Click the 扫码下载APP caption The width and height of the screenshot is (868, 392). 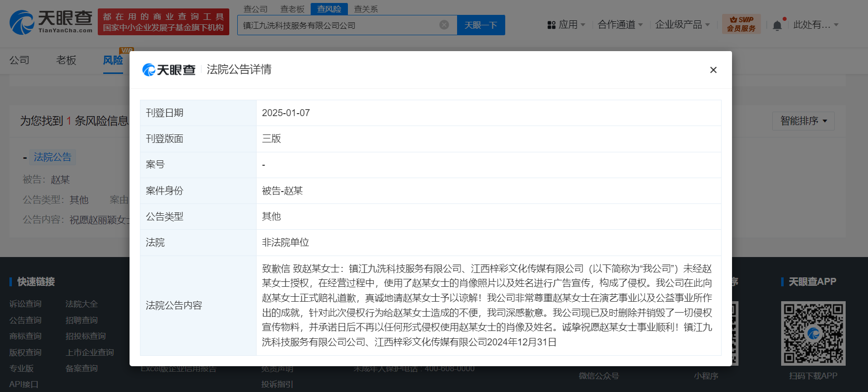tap(813, 376)
